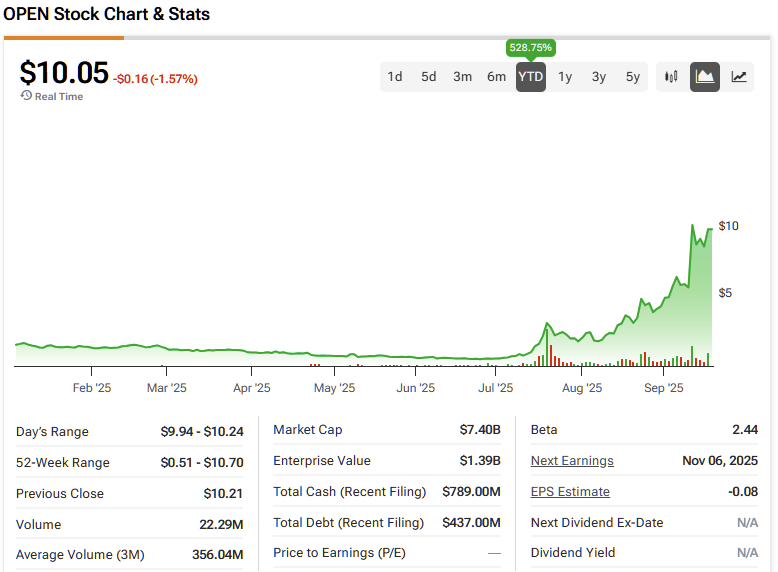Change chart to 1y range

565,77
